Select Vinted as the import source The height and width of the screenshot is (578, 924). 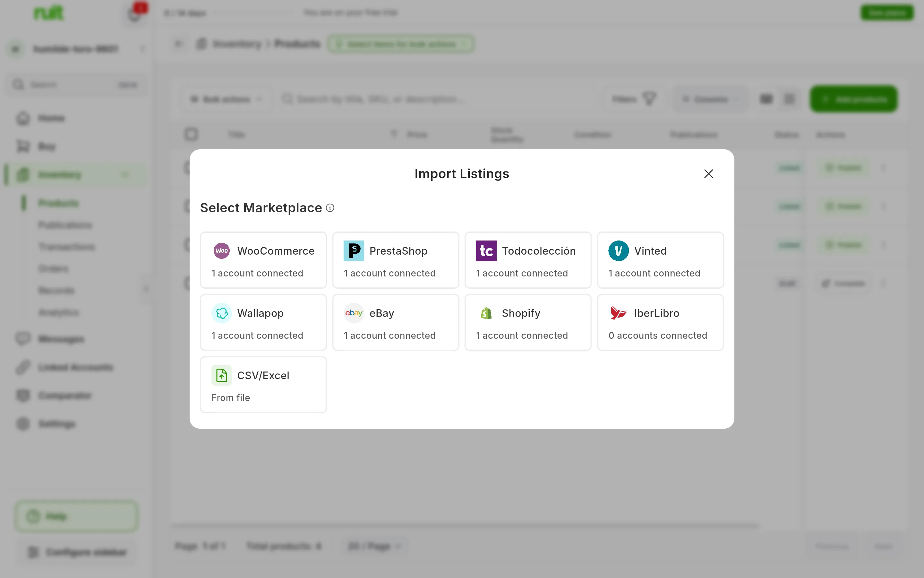(660, 260)
